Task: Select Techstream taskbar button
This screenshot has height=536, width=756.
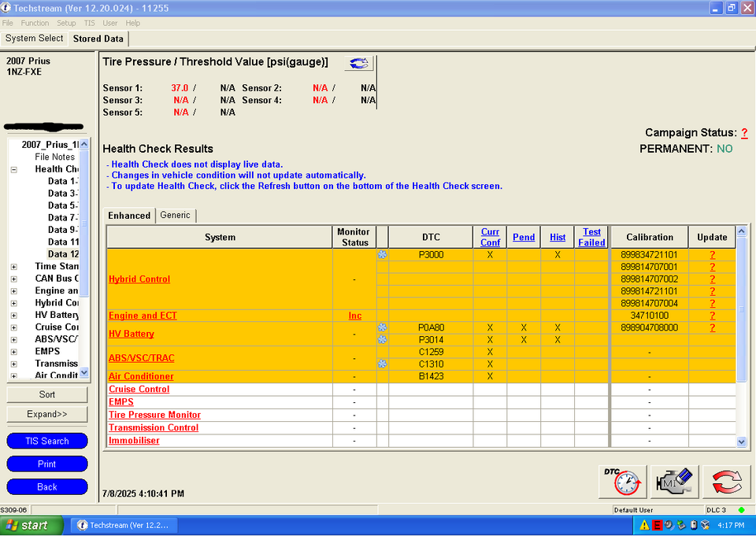Action: 124,526
